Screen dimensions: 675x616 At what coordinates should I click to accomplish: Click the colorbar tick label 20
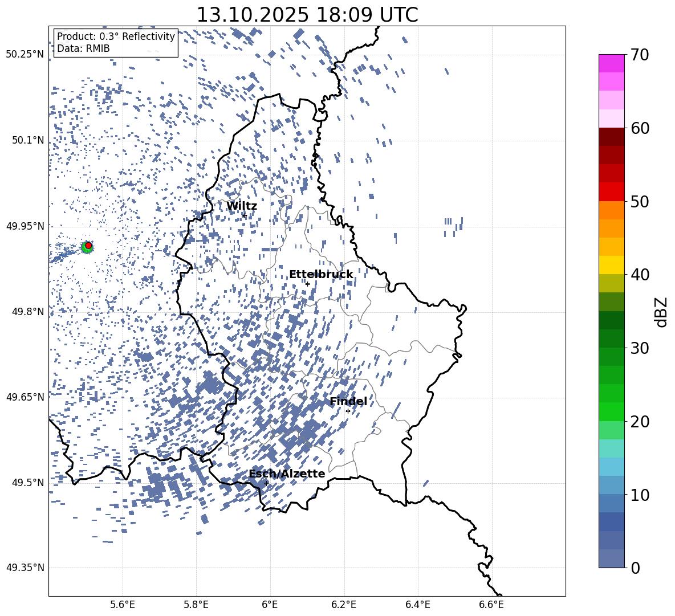point(640,421)
